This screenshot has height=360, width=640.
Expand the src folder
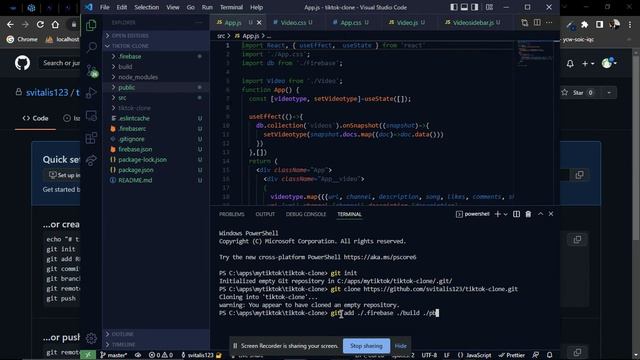click(156, 98)
